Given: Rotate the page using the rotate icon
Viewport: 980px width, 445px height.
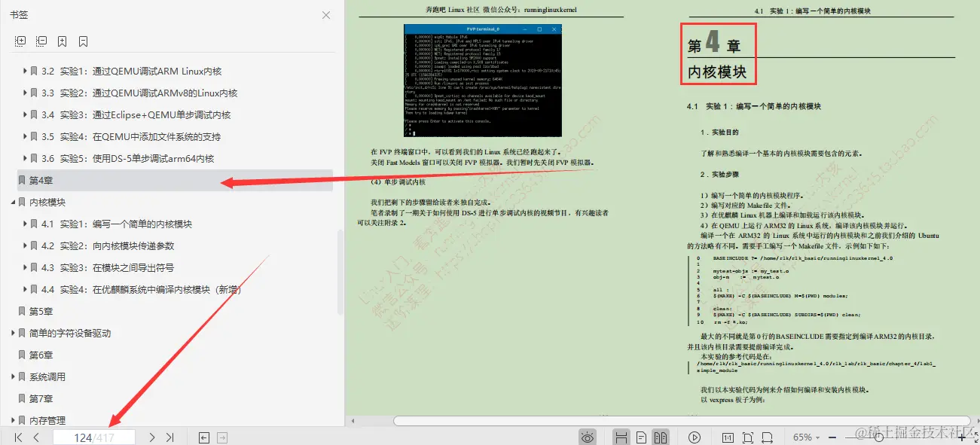Looking at the screenshot, I should tap(621, 437).
